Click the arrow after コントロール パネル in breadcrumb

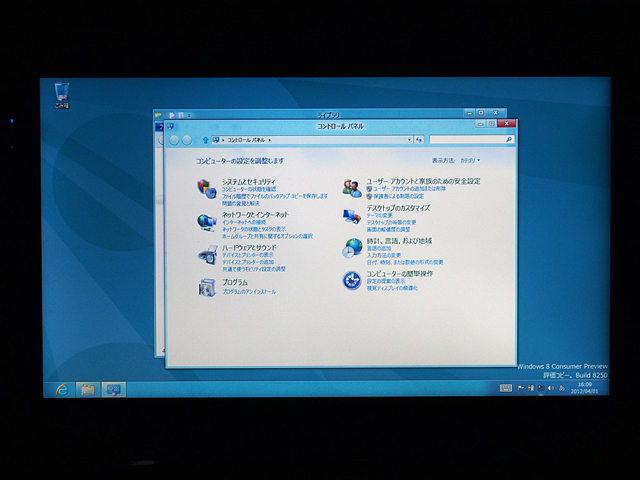(x=270, y=140)
